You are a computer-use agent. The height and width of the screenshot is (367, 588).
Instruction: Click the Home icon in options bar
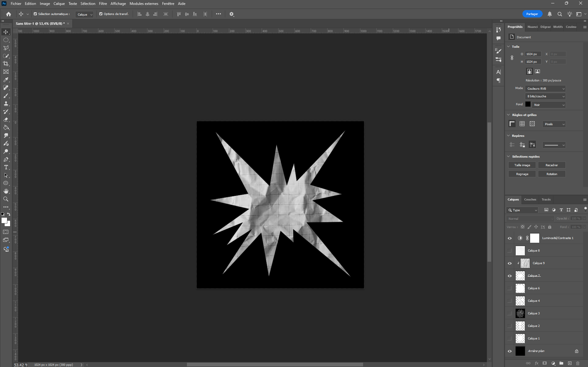coord(9,14)
